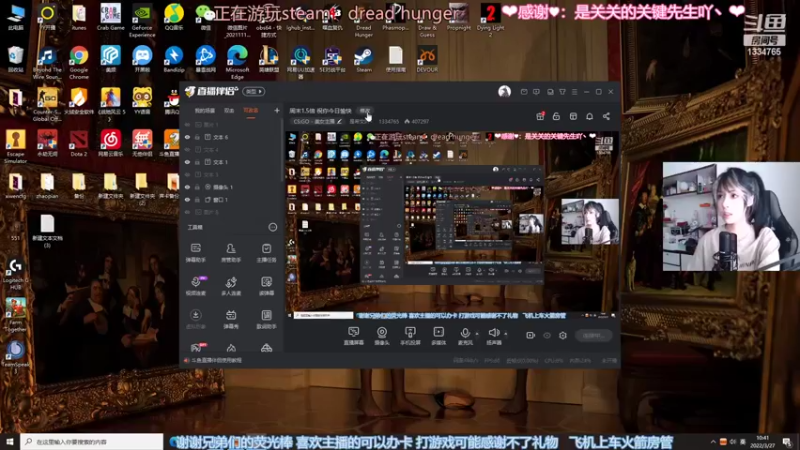Screen dimensions: 800x450
Task: Toggle lock on 摄像头 1 source
Action: (197, 187)
